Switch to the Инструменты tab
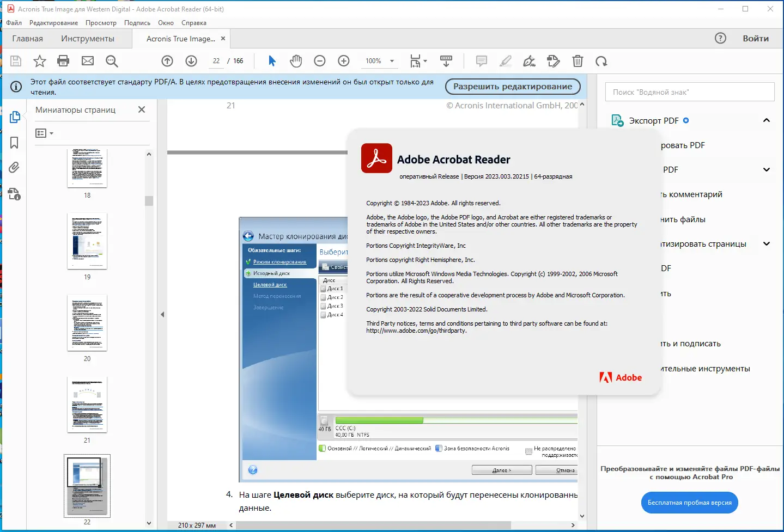Image resolution: width=784 pixels, height=532 pixels. [x=88, y=39]
